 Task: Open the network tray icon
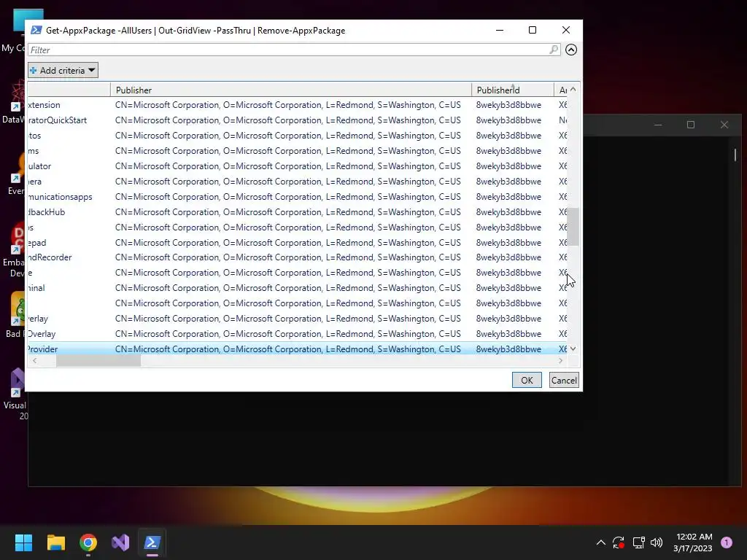(638, 542)
